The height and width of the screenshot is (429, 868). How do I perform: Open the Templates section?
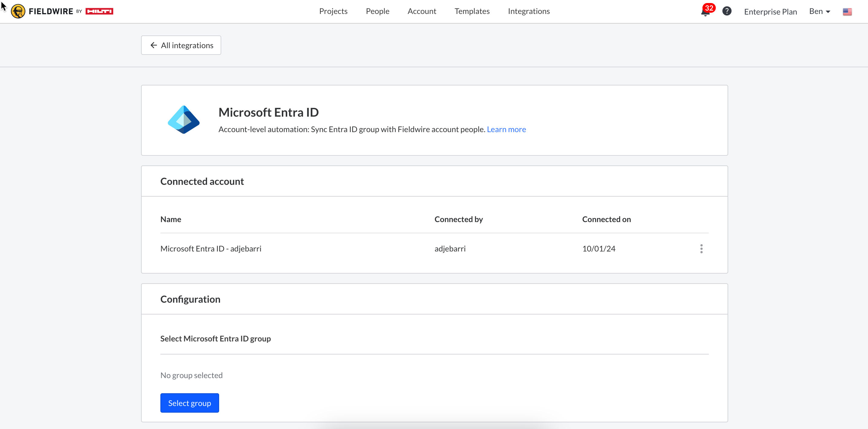click(472, 12)
